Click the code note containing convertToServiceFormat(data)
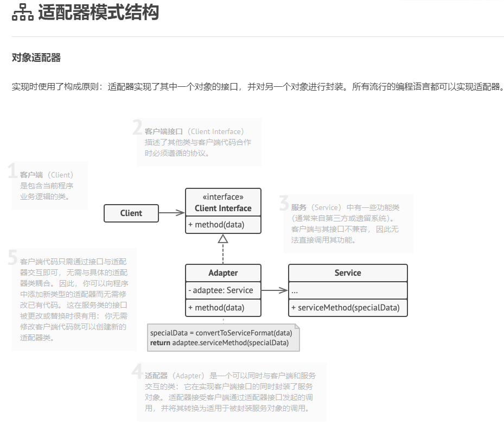This screenshot has width=504, height=425. pyautogui.click(x=224, y=338)
